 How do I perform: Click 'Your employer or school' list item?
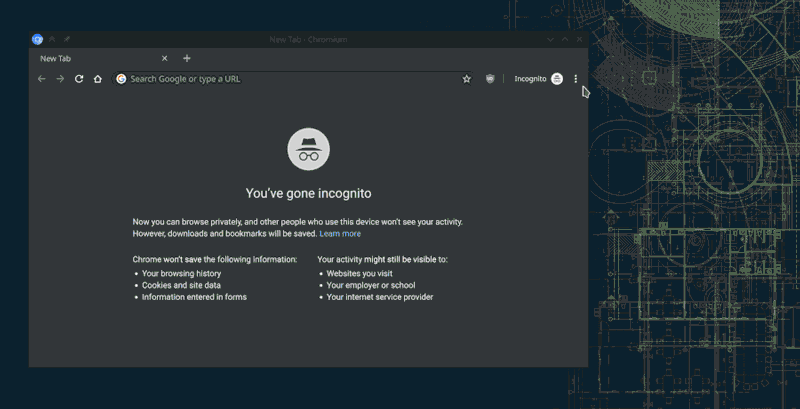click(x=370, y=285)
